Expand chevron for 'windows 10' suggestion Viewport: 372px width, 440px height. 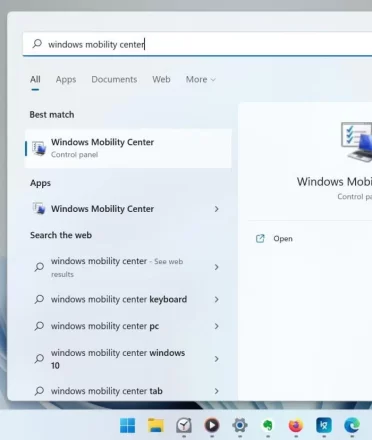pyautogui.click(x=217, y=359)
